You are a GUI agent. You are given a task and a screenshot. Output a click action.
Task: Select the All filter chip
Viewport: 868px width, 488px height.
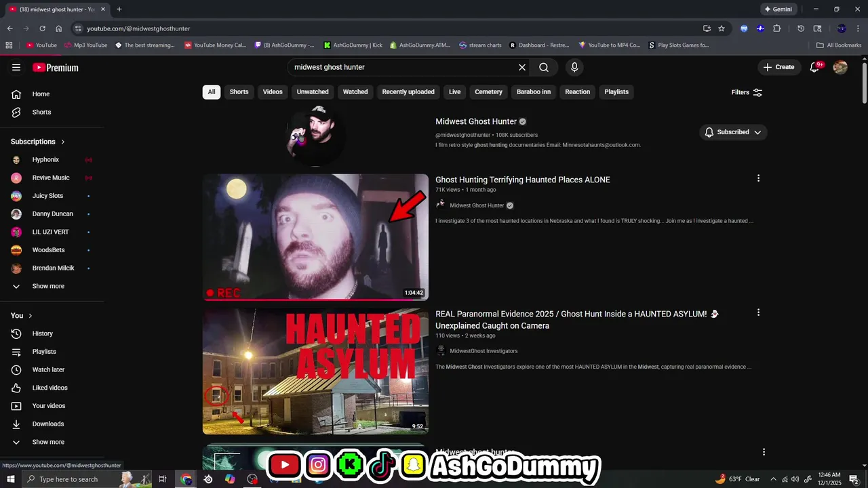point(212,91)
